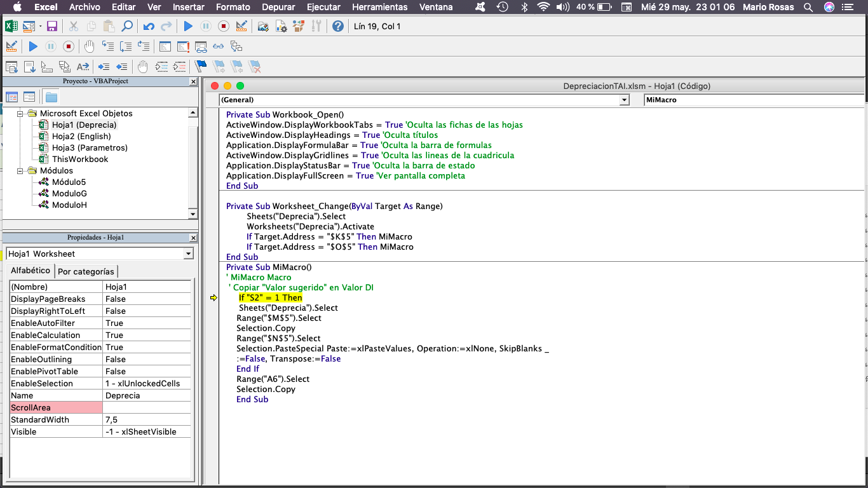Click the Cut scissors icon
This screenshot has width=868, height=488.
click(x=74, y=26)
